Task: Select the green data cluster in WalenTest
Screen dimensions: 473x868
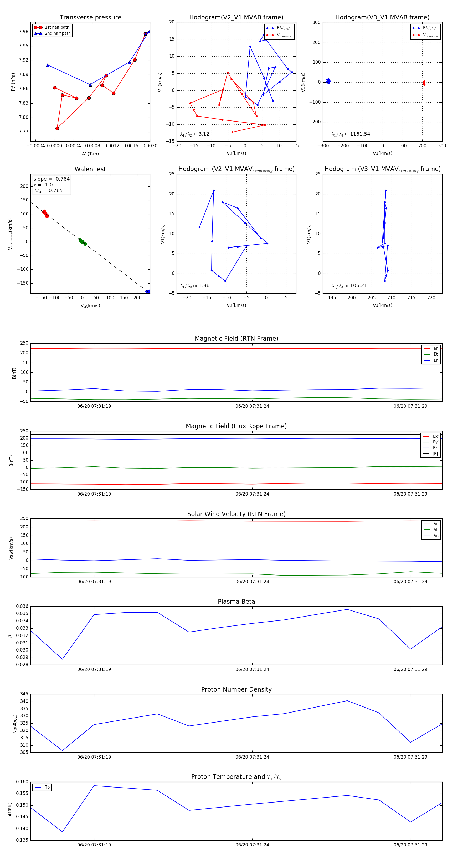Action: 83,242
